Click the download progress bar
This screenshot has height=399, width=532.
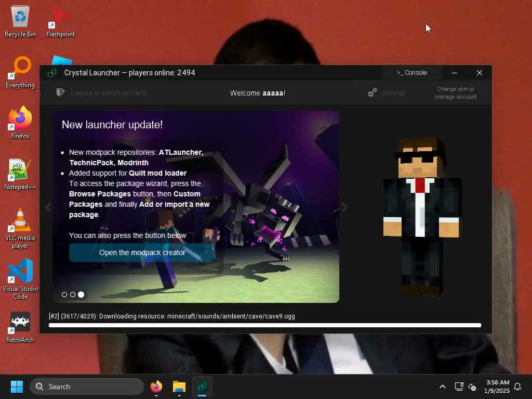coord(264,325)
